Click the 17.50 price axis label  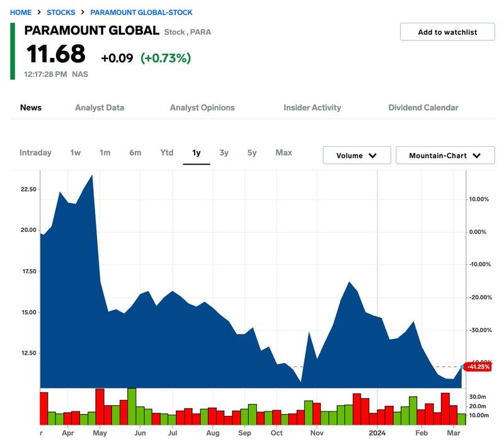29,272
